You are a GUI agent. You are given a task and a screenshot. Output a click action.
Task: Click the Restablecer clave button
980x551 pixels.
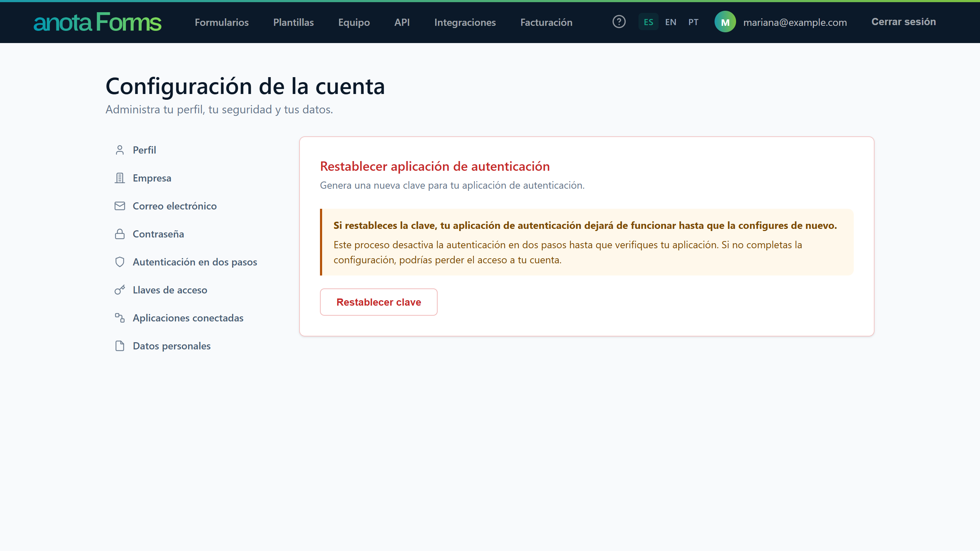(378, 302)
